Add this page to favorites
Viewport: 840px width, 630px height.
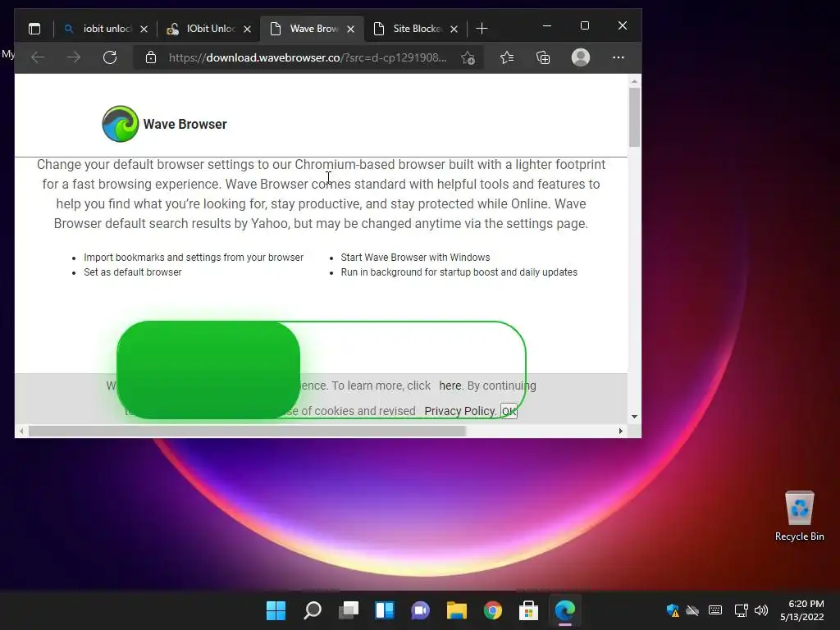[x=468, y=57]
